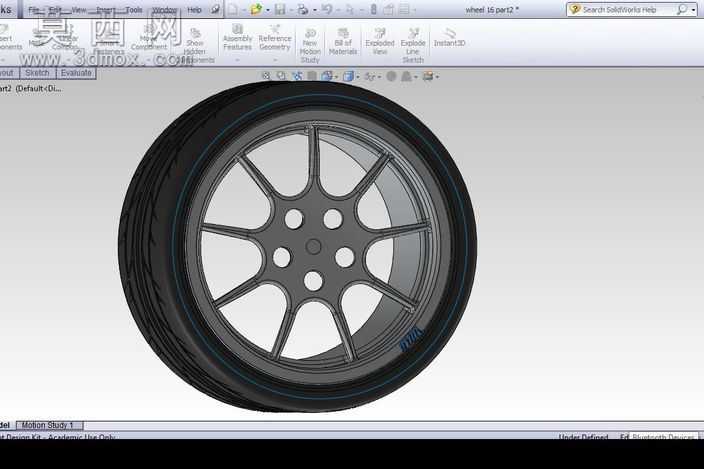Expand the Open button dropdown arrow
Viewport: 704px width, 469px height.
267,10
